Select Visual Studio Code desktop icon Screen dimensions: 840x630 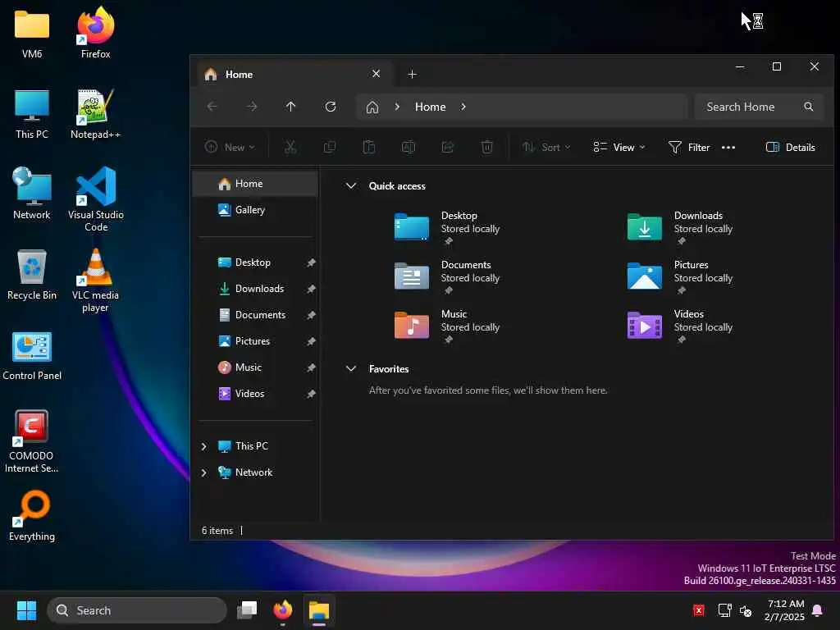pyautogui.click(x=95, y=199)
